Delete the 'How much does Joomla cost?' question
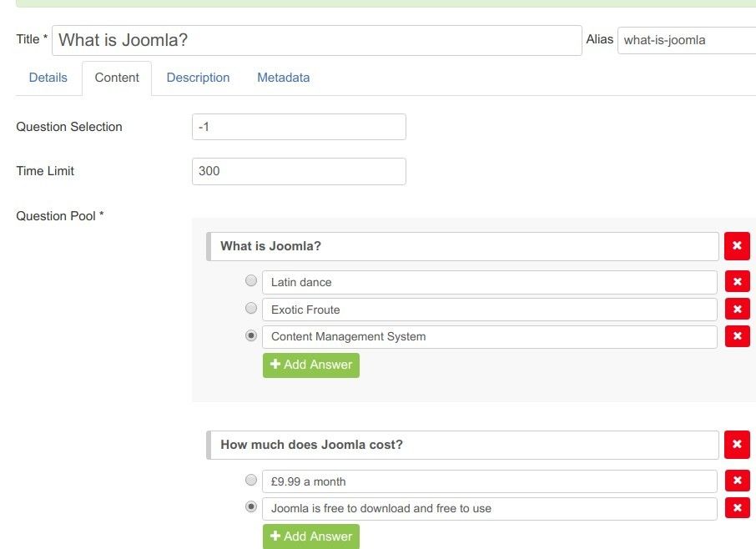Screen dimensions: 756x549 click(737, 445)
